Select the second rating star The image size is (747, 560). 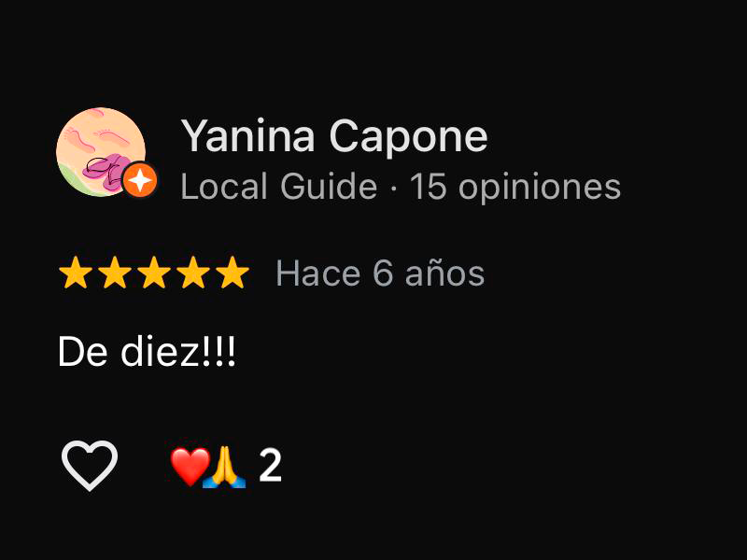click(x=115, y=273)
